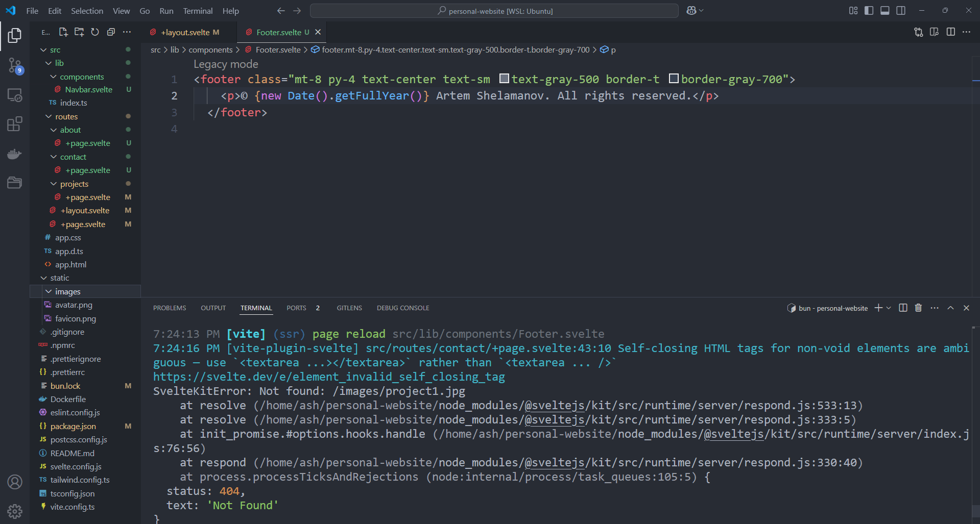Split the editor to the right

tap(950, 32)
